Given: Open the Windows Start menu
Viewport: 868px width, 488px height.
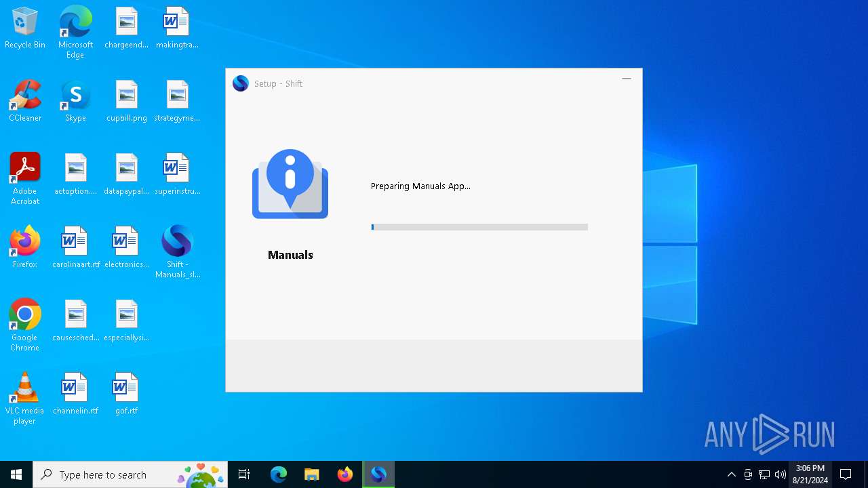Looking at the screenshot, I should 16,474.
